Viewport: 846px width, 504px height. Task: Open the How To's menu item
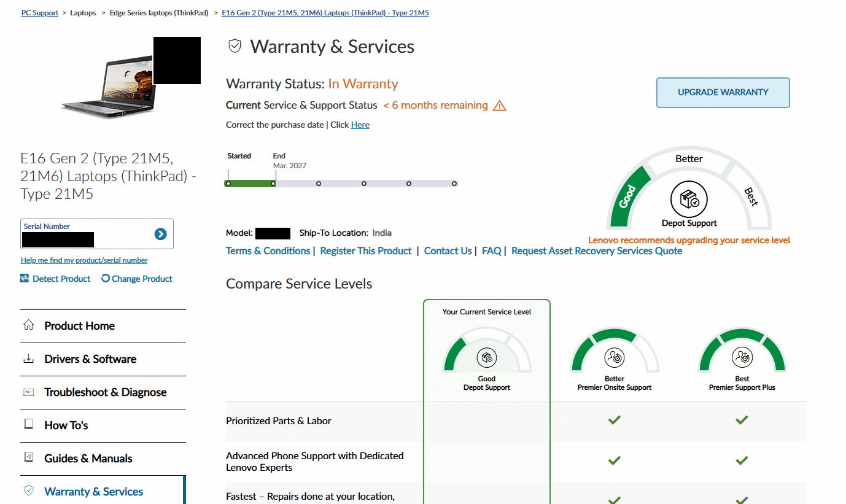tap(103, 425)
